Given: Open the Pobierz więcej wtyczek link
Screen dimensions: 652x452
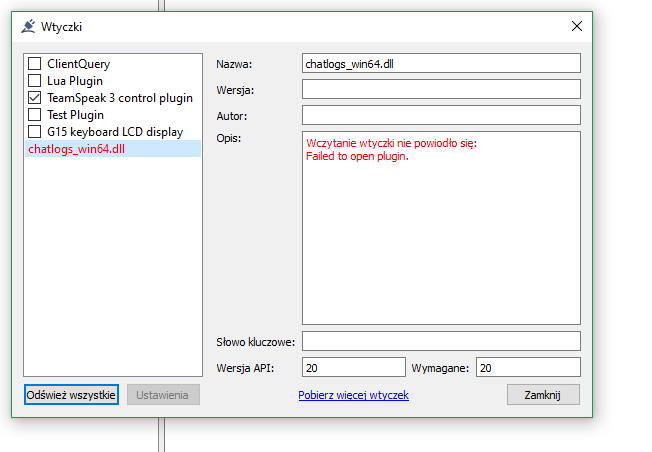Looking at the screenshot, I should (353, 395).
